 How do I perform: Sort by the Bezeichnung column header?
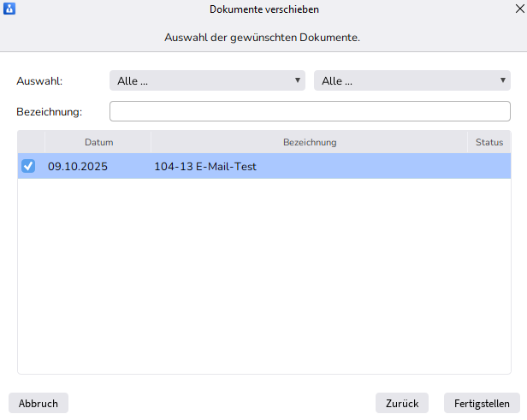[x=310, y=142]
